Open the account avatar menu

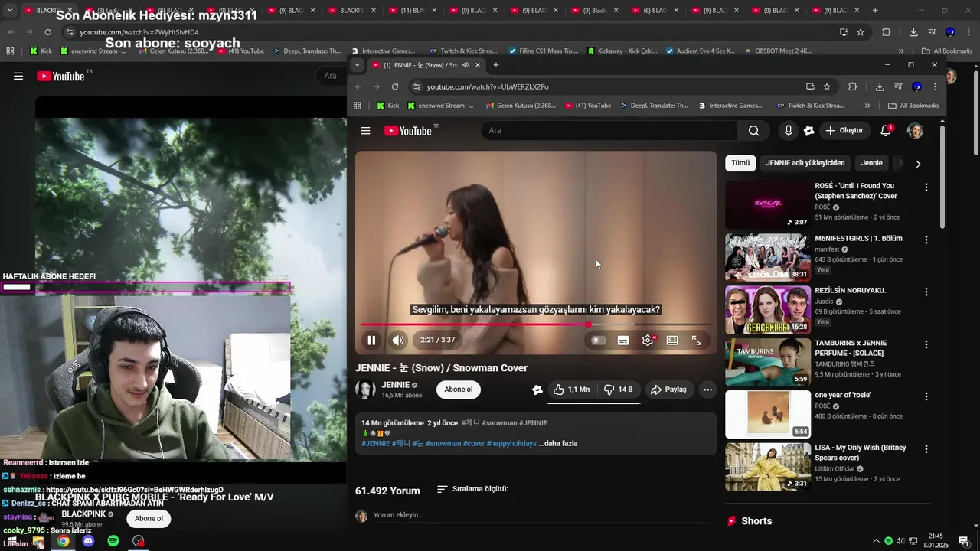[915, 131]
